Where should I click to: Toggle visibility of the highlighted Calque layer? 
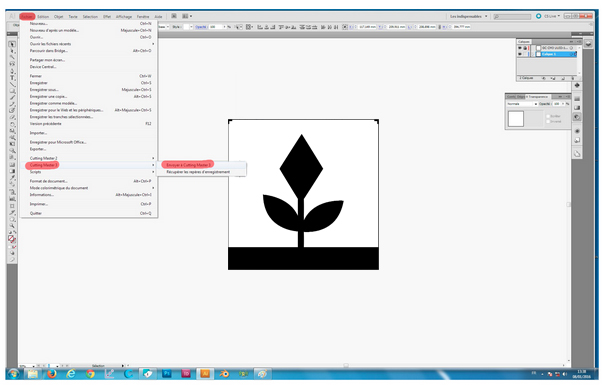point(520,54)
